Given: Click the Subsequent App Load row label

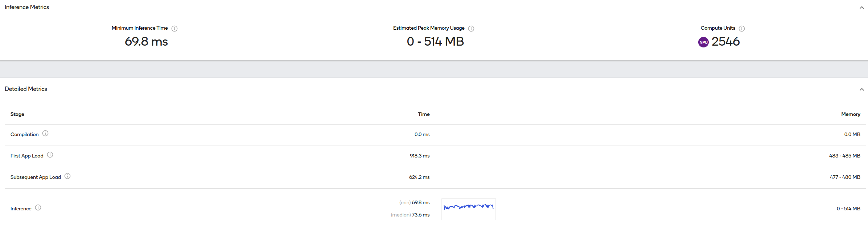Looking at the screenshot, I should (36, 177).
